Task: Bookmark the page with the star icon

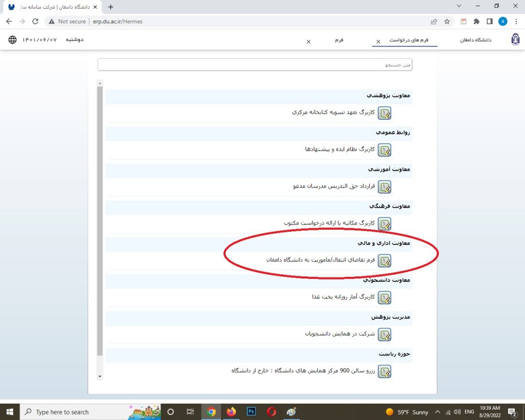Action: [x=447, y=22]
